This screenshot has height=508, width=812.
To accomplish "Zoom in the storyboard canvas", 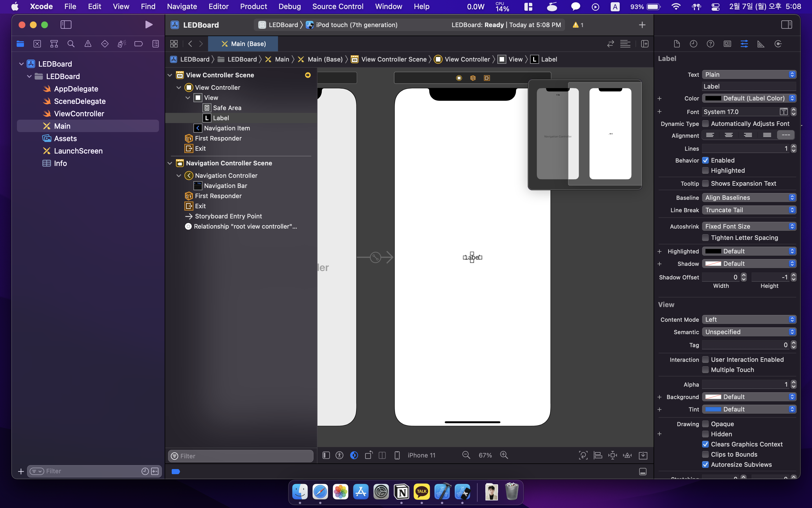I will (x=504, y=455).
